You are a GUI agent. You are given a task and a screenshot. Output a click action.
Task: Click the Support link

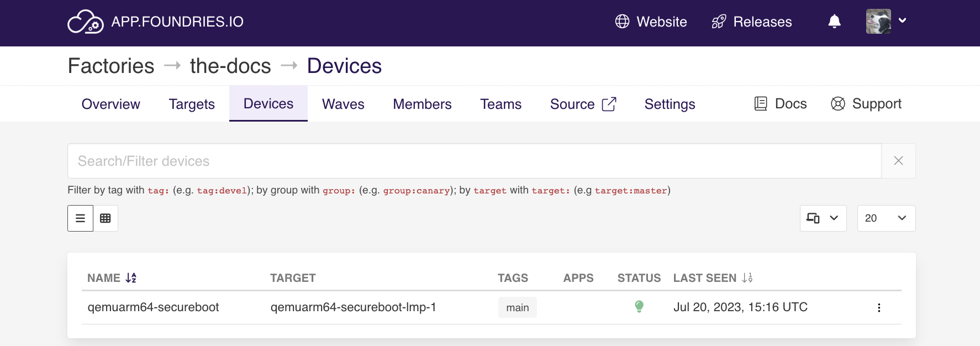[866, 104]
